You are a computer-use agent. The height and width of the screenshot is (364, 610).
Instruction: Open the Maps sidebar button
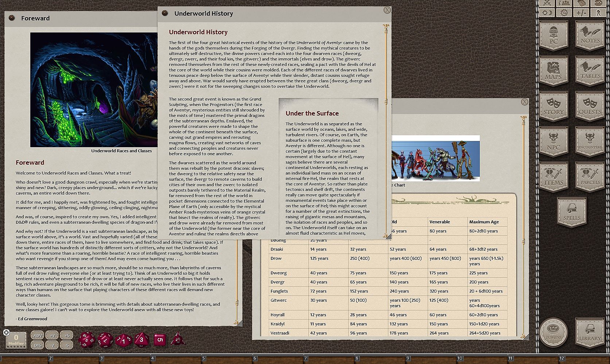coord(553,71)
